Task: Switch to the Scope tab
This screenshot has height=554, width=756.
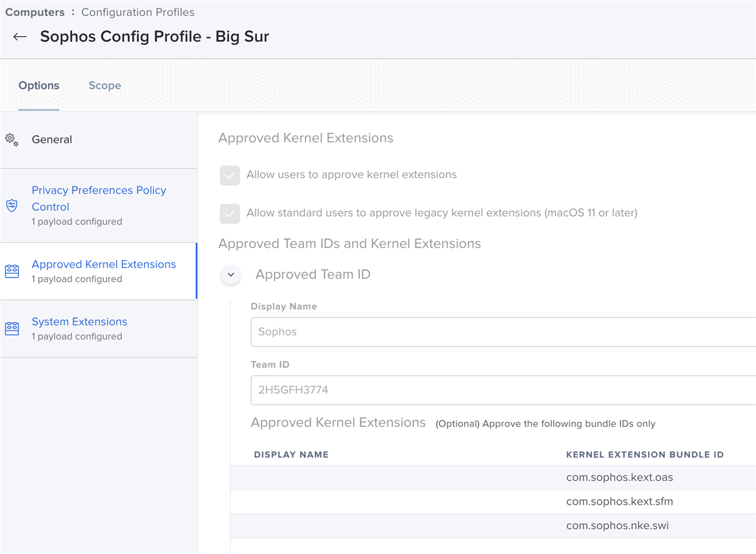Action: 105,86
